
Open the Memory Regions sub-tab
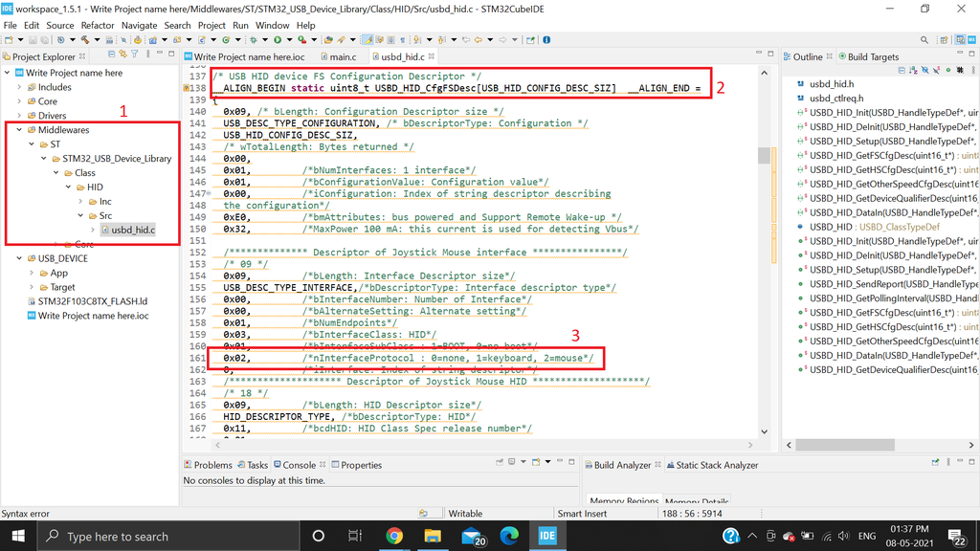[x=624, y=501]
